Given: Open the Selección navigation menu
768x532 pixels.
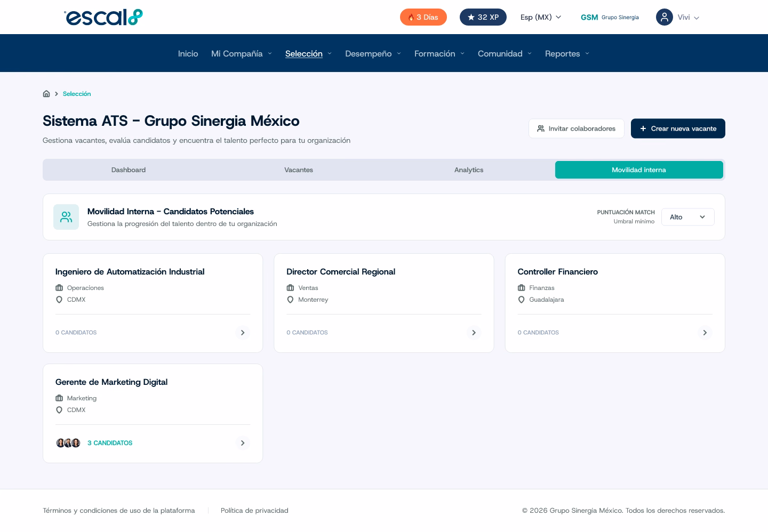Looking at the screenshot, I should tap(308, 53).
